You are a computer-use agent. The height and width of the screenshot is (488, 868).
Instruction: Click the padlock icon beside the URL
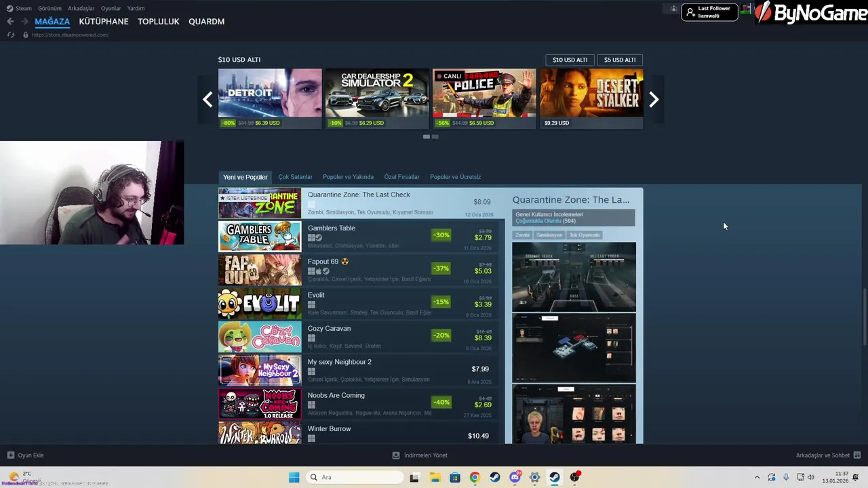click(26, 35)
